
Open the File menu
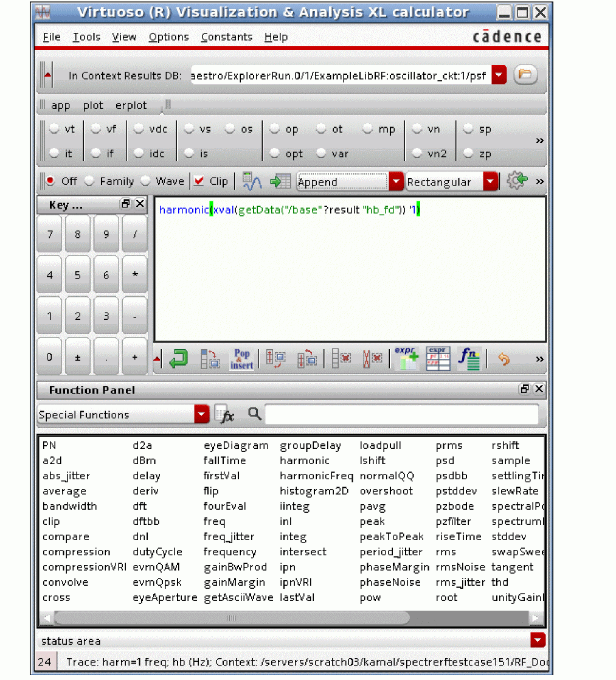(52, 37)
